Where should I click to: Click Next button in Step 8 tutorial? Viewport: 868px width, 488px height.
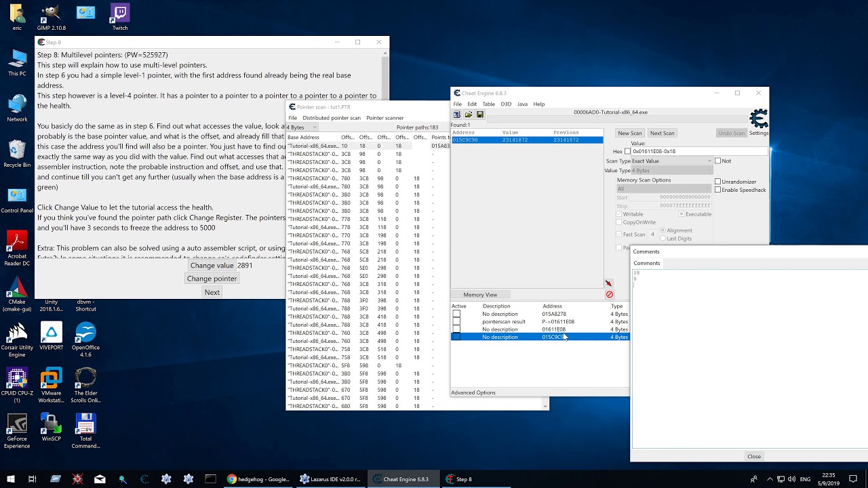click(x=212, y=292)
